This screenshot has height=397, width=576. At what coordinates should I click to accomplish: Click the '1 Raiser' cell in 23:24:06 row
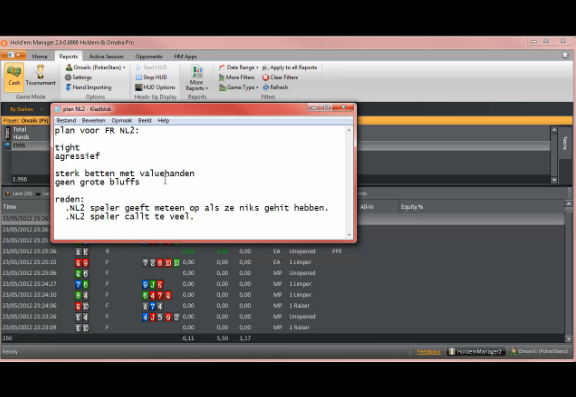tap(299, 306)
